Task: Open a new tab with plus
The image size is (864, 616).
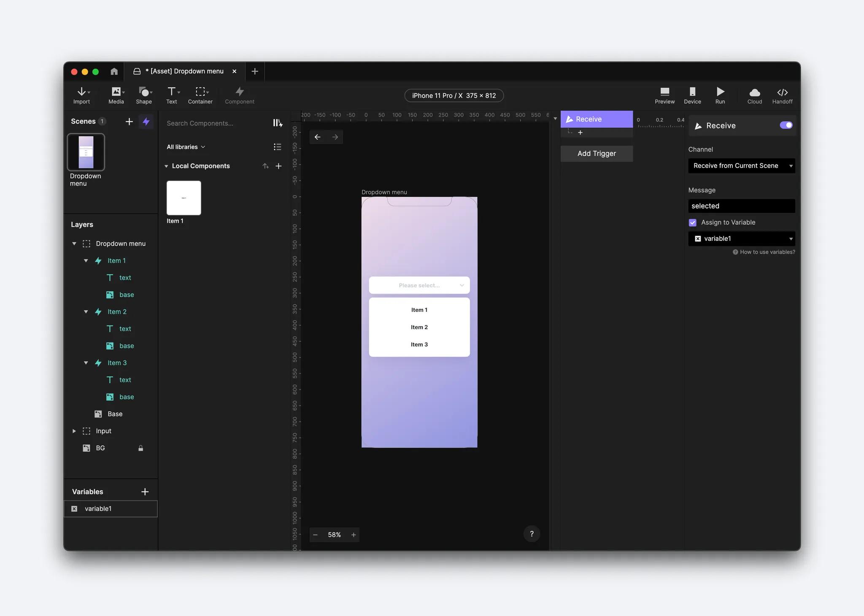Action: pos(255,71)
